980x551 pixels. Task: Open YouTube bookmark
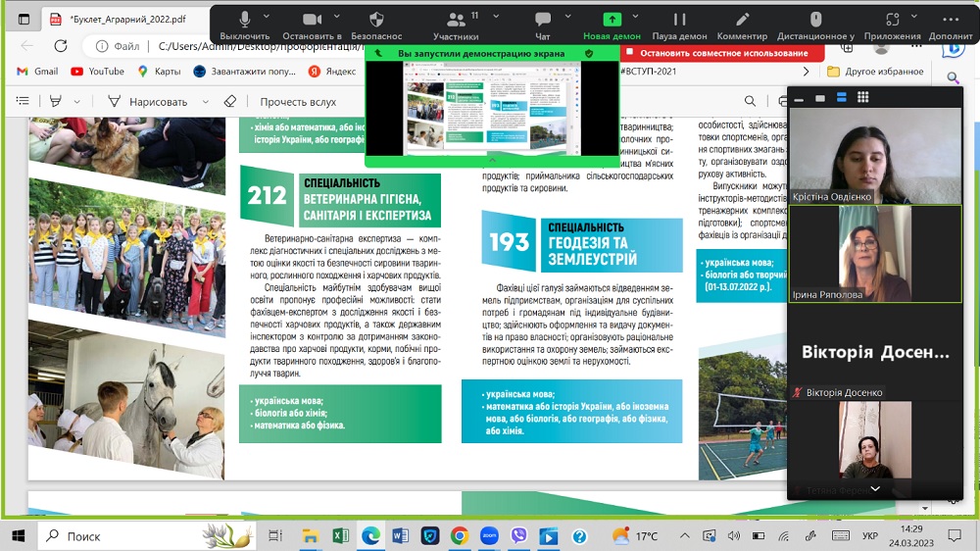click(97, 72)
